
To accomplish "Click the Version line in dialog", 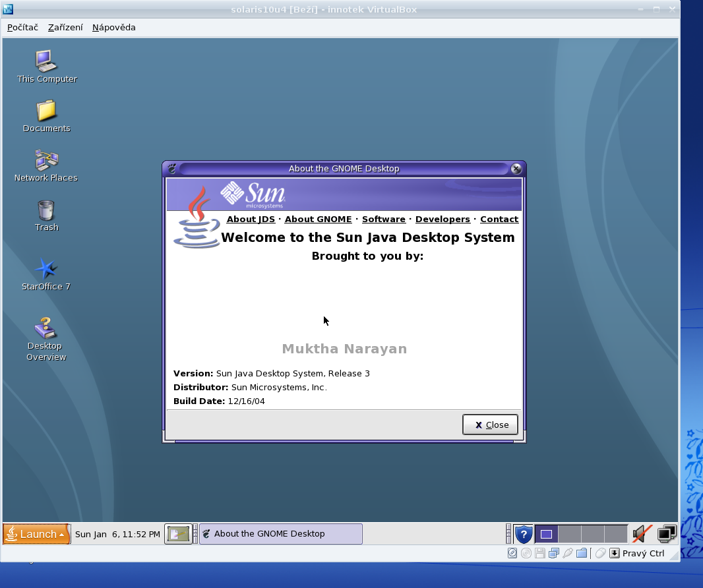I will [272, 373].
